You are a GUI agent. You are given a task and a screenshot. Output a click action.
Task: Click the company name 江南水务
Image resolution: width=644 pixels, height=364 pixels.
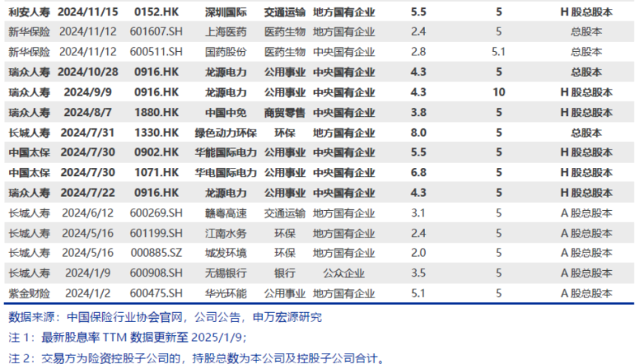point(226,233)
